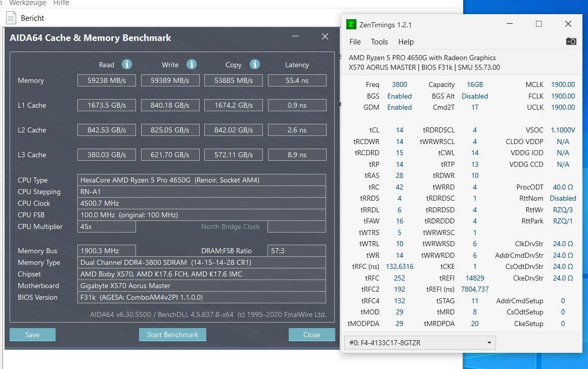Click the ProcODT value 40.0 Ω
Image resolution: width=588 pixels, height=369 pixels.
coord(563,187)
